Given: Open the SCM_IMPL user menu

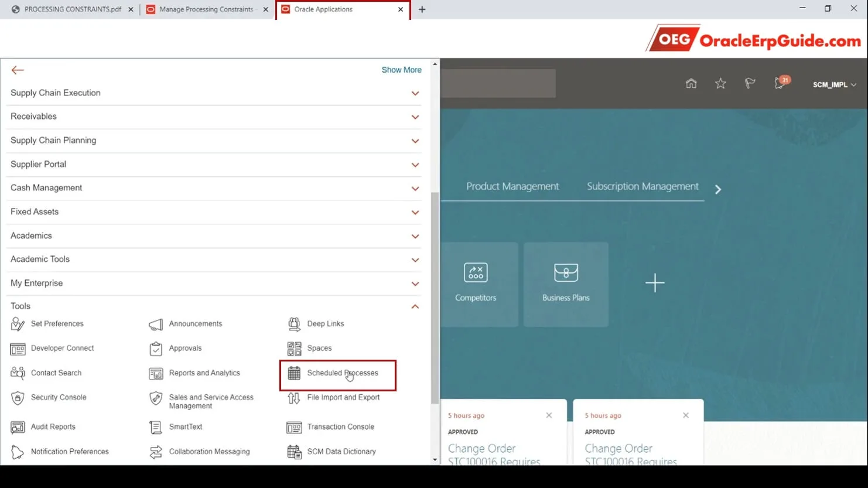Looking at the screenshot, I should (835, 85).
